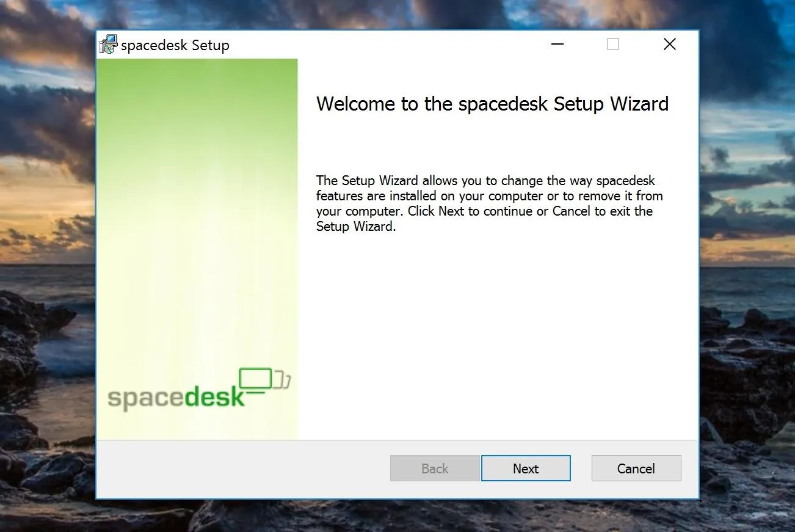
Task: Click the grayed-out maximize button
Action: point(613,45)
